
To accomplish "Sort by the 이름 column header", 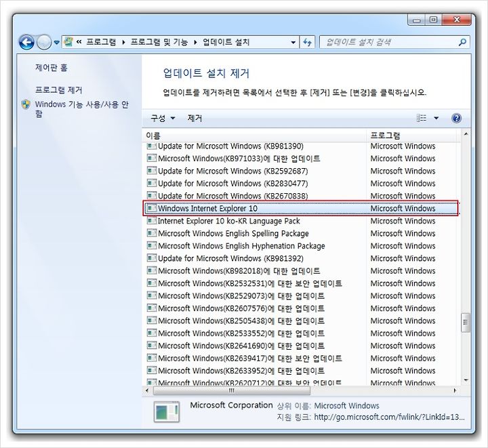I will (x=255, y=136).
